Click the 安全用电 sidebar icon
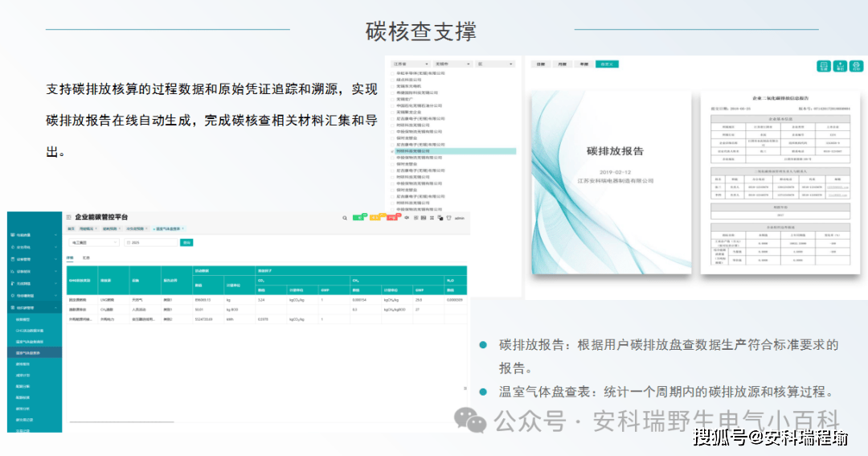The height and width of the screenshot is (456, 868). tap(13, 247)
